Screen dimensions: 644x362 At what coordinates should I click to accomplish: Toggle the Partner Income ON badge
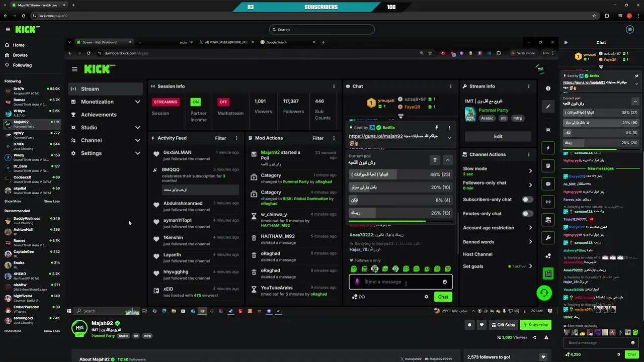[x=195, y=102]
